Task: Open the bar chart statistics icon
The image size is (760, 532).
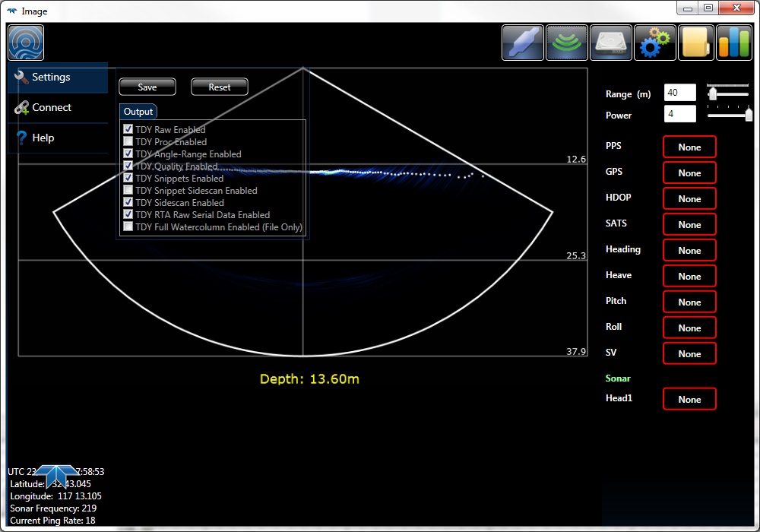Action: tap(734, 43)
